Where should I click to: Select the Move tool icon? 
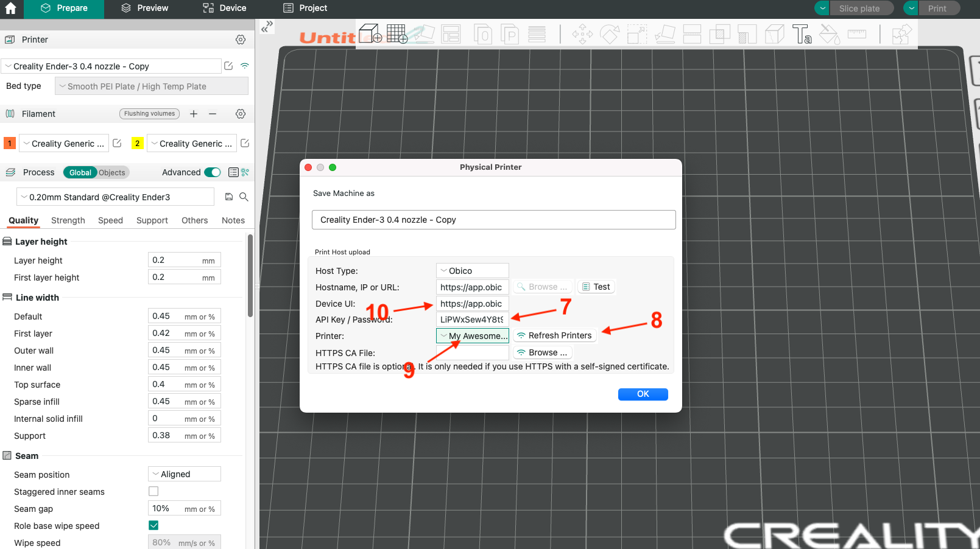coord(582,33)
